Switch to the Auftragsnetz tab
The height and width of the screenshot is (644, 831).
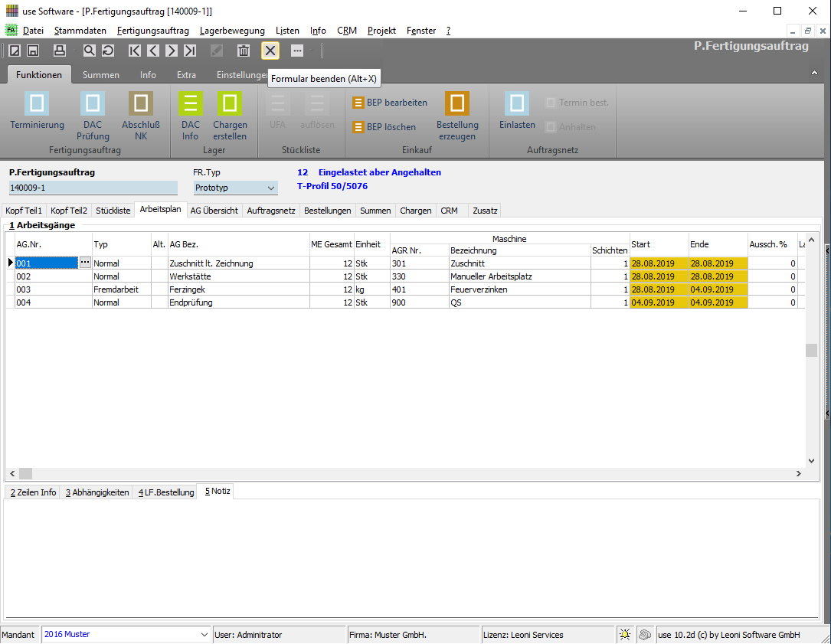point(271,211)
